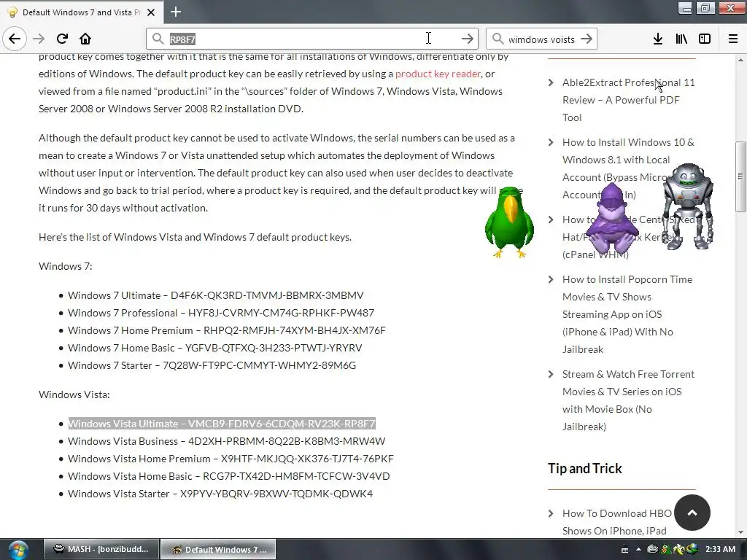The image size is (747, 560).
Task: Open How to Install Popcorn Time link
Action: coord(627,314)
